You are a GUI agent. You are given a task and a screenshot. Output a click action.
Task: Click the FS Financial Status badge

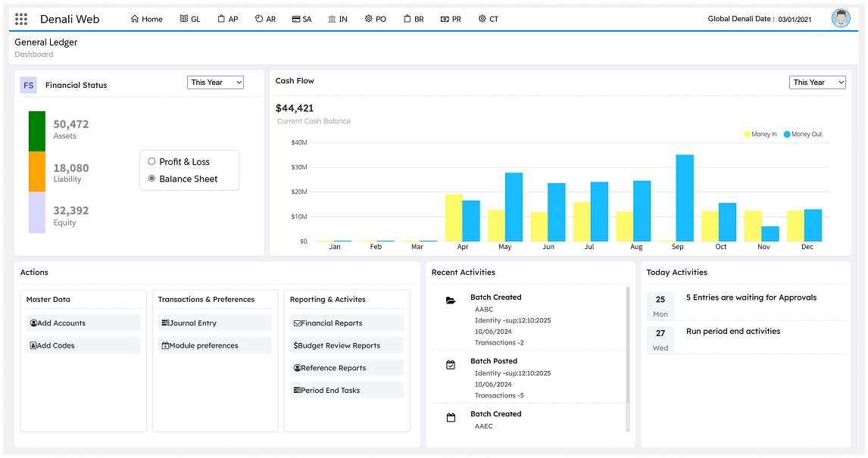coord(29,86)
